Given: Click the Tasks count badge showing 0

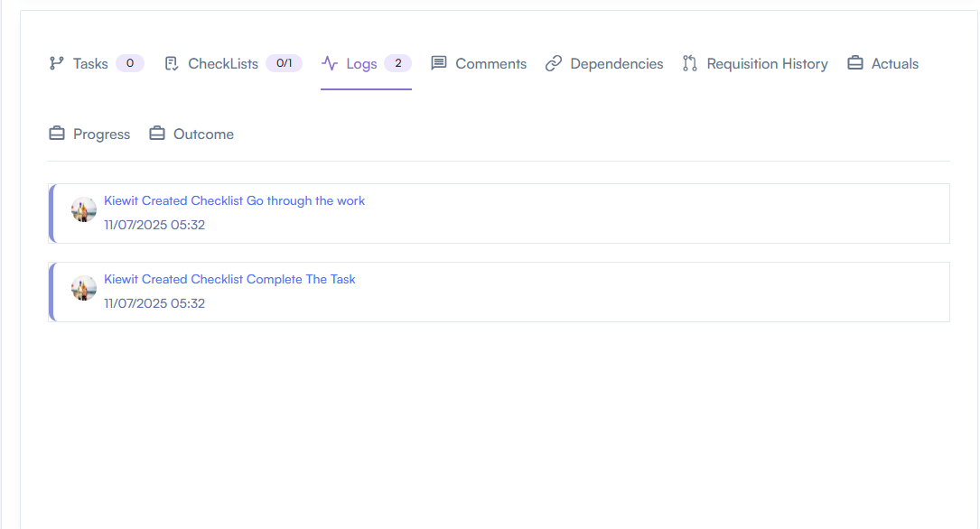Looking at the screenshot, I should (130, 63).
